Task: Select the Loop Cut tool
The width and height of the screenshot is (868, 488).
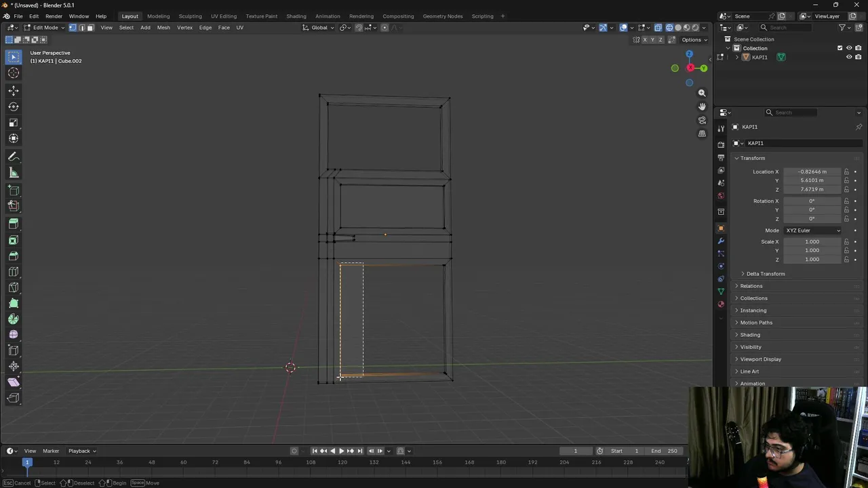Action: click(14, 272)
